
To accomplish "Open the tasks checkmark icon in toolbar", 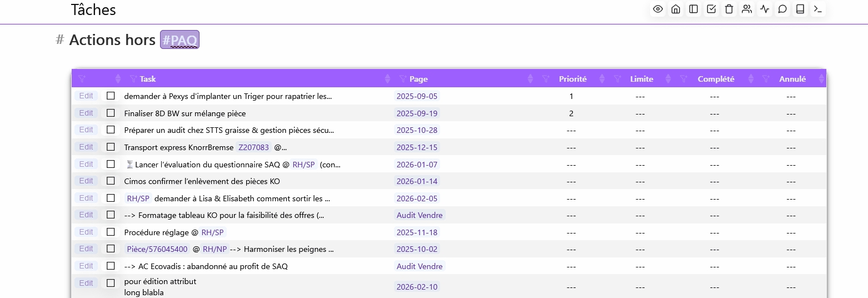I will click(x=711, y=9).
